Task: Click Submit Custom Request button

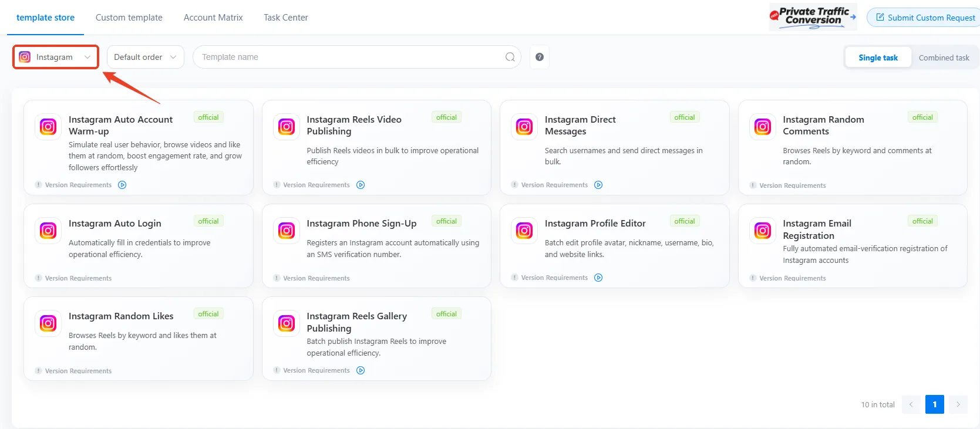Action: pyautogui.click(x=925, y=18)
